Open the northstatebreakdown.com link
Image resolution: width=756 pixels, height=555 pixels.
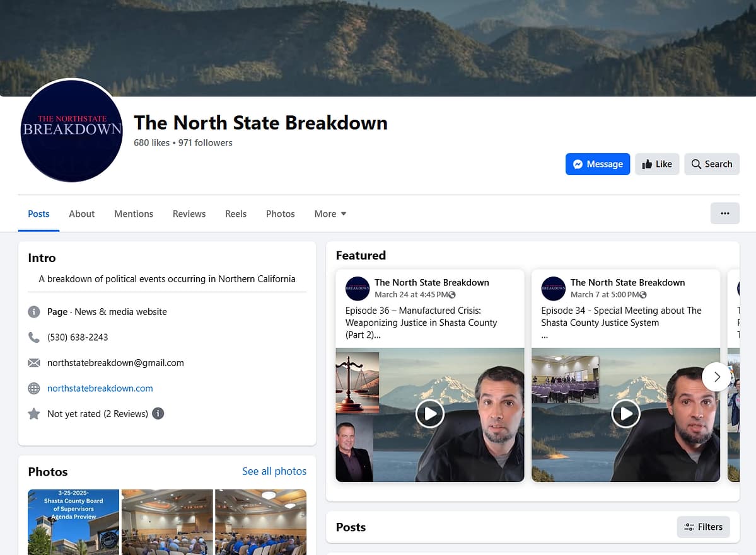[x=100, y=388]
